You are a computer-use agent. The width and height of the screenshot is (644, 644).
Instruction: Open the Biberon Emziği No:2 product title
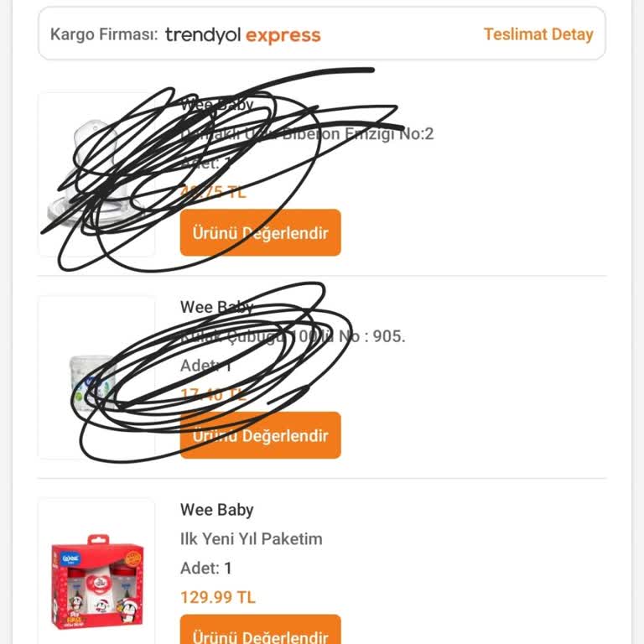coord(307,134)
